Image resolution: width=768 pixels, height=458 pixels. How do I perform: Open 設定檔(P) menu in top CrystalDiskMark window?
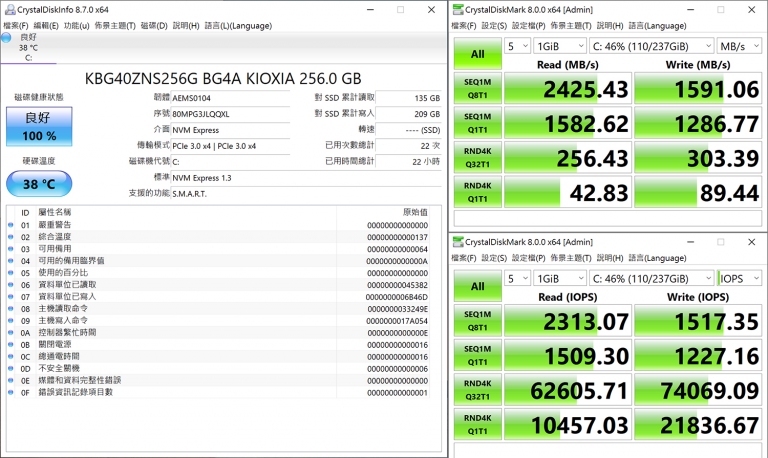528,25
